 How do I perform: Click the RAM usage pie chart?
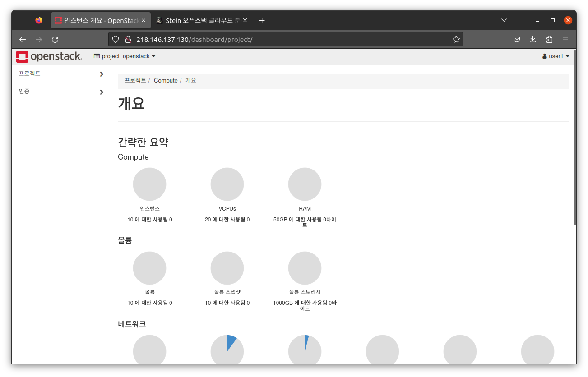click(305, 184)
